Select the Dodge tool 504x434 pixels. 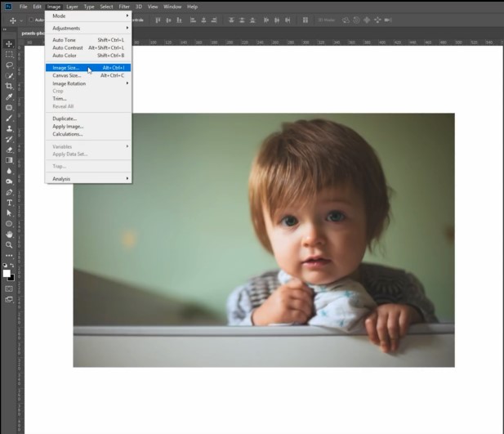coord(9,181)
